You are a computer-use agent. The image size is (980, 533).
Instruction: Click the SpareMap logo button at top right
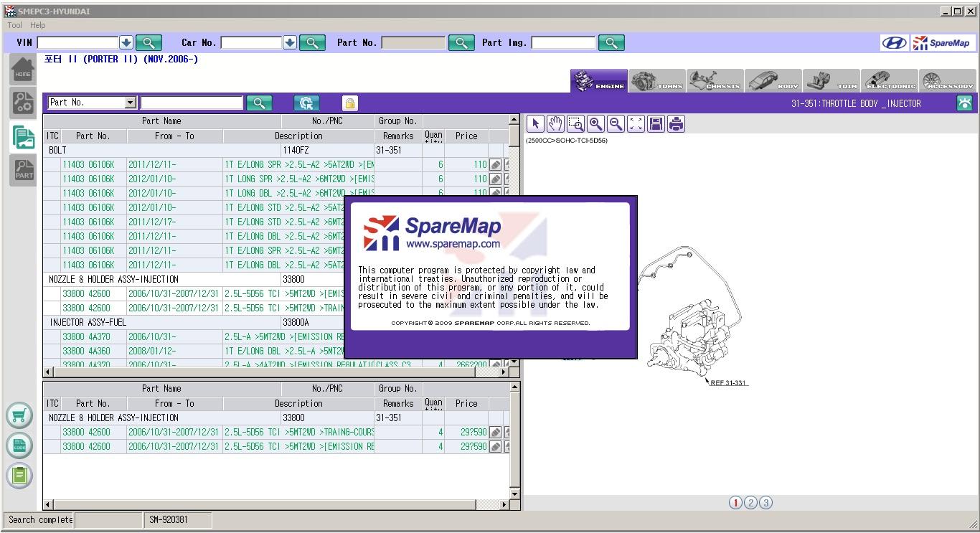942,43
